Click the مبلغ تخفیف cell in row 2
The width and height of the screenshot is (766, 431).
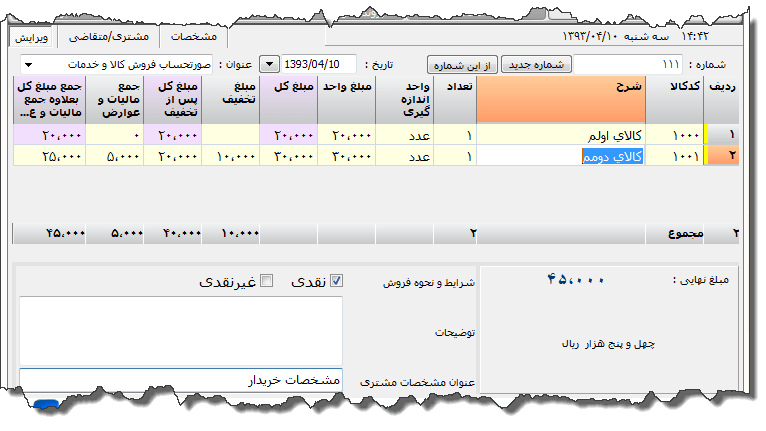point(231,156)
